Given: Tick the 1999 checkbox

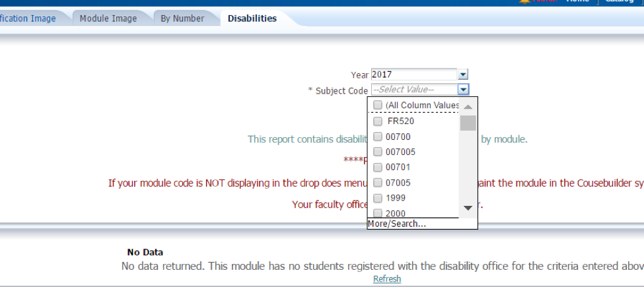Looking at the screenshot, I should [377, 198].
